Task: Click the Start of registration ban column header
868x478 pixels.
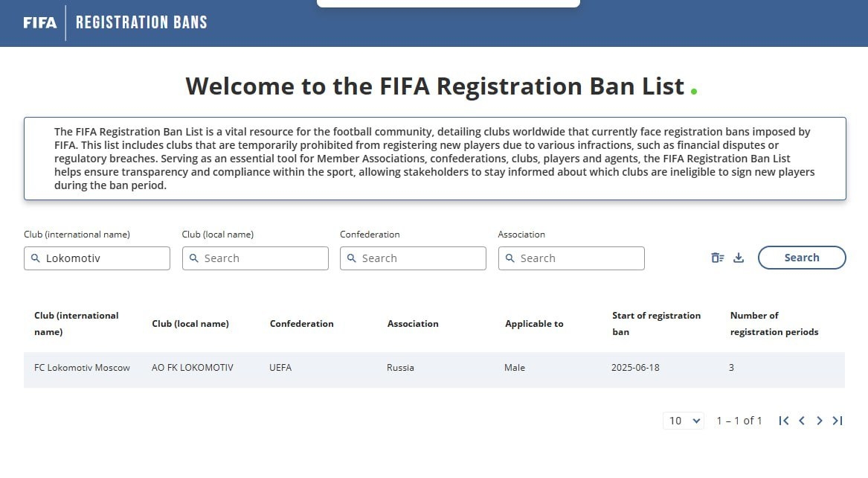Action: [657, 323]
